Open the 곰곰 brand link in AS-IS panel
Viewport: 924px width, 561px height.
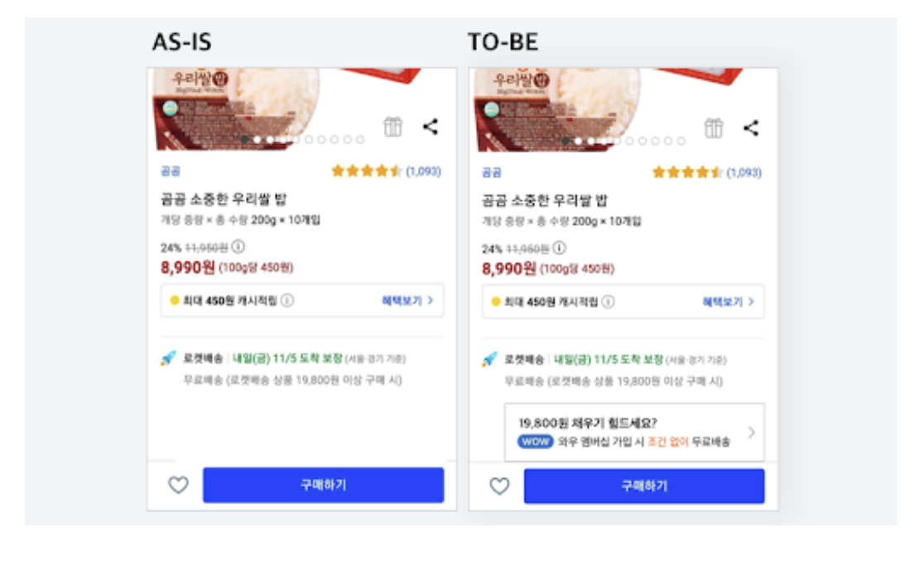click(171, 171)
